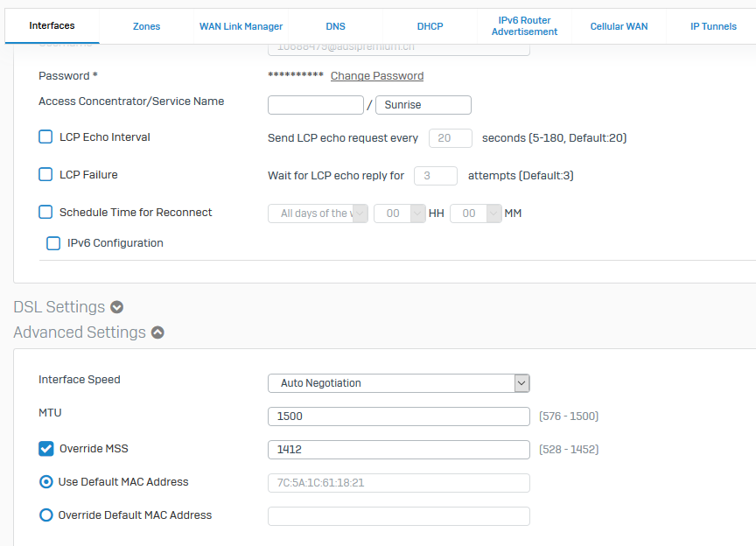This screenshot has width=756, height=546.
Task: Uncheck the Override MSS checkbox
Action: (46, 449)
